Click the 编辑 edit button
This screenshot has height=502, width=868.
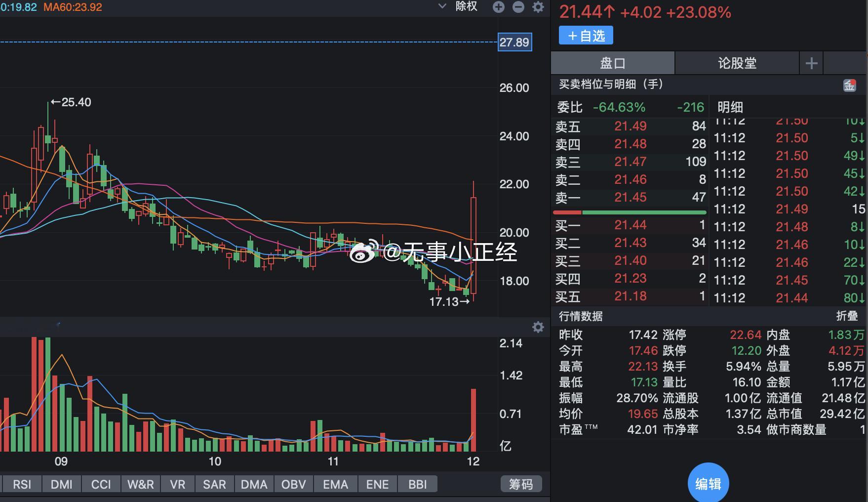pyautogui.click(x=709, y=482)
